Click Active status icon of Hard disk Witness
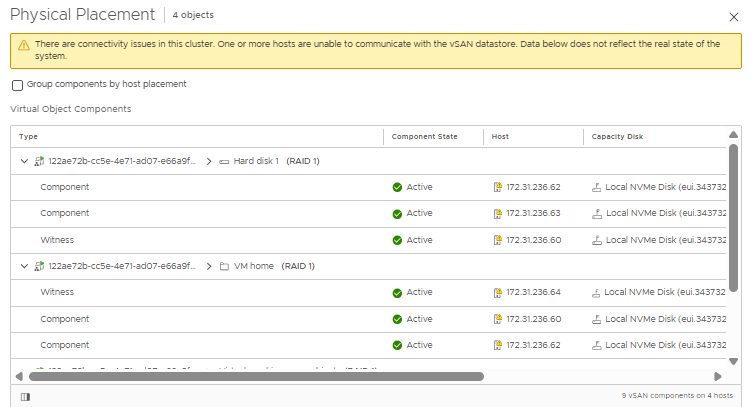 (x=397, y=240)
